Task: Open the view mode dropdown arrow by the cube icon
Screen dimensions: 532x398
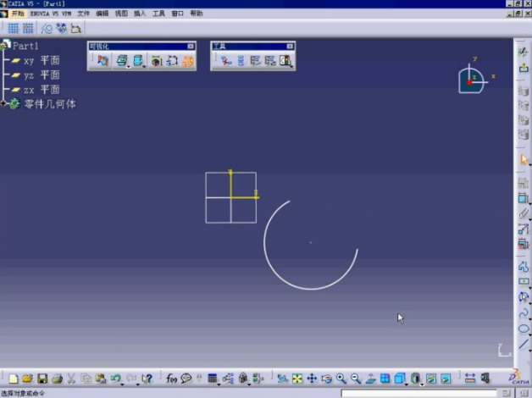Action: coord(407,384)
